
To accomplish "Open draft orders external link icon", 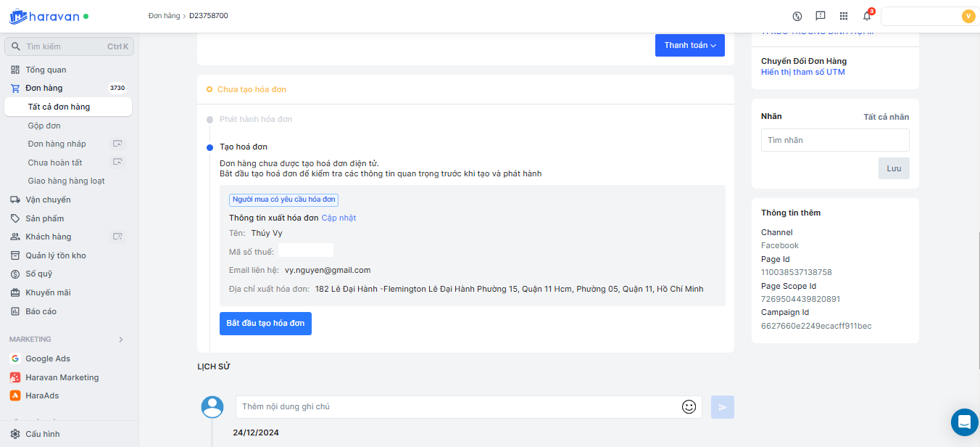I will (x=117, y=144).
